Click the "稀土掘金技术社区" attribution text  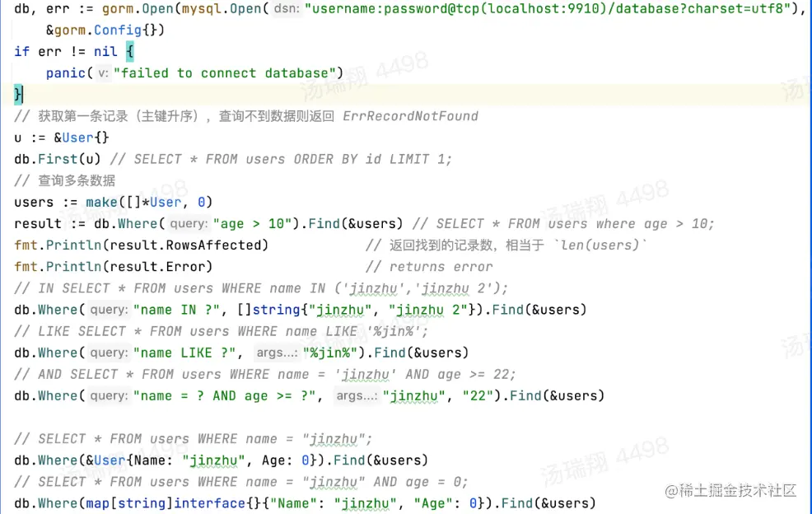[x=730, y=490]
